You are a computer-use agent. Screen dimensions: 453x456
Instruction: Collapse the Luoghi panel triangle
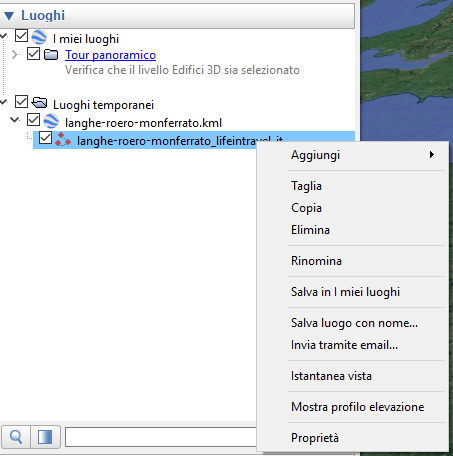click(9, 16)
